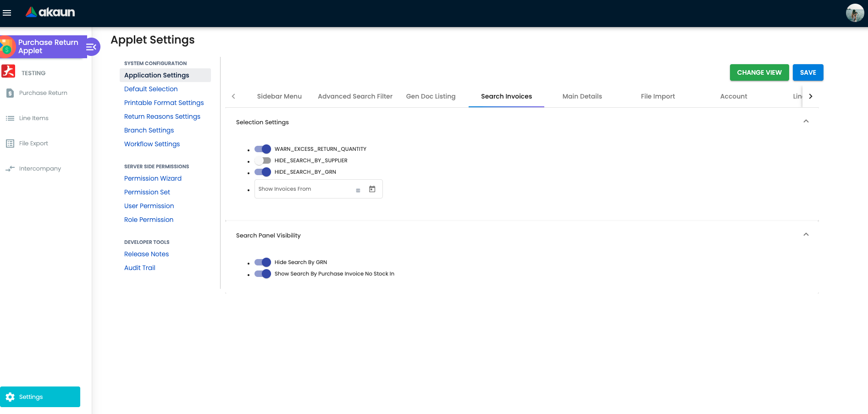Open the hamburger navigation menu

tap(7, 13)
